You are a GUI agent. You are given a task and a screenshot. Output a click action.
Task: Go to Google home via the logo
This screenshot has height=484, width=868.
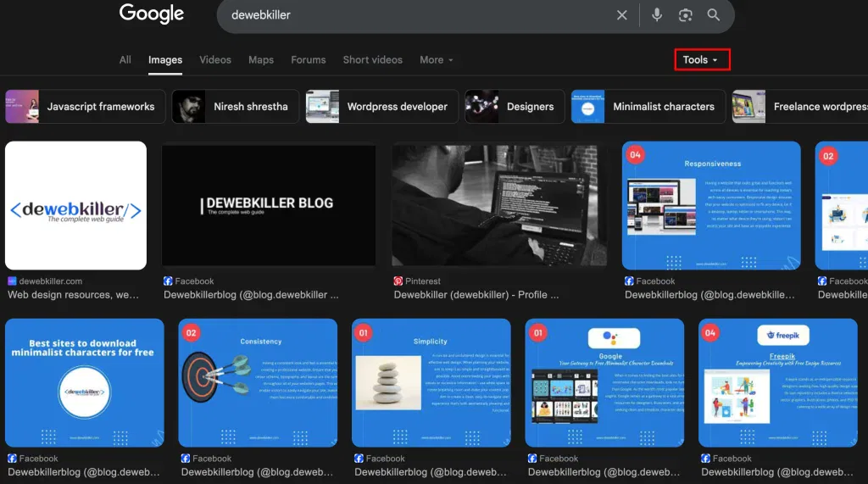pyautogui.click(x=151, y=14)
